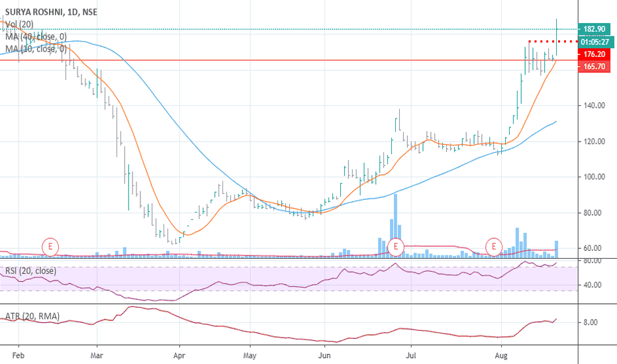Click the RSI (20, close) pane label
617x364 pixels.
[x=30, y=271]
